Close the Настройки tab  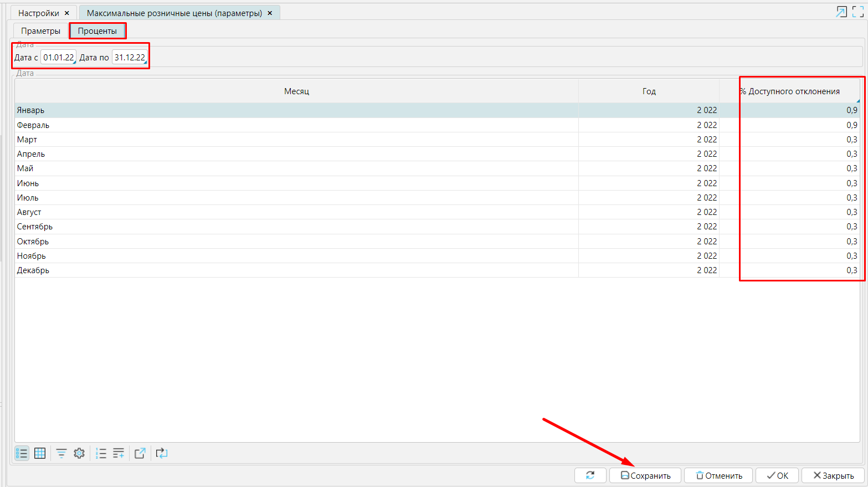(x=67, y=13)
